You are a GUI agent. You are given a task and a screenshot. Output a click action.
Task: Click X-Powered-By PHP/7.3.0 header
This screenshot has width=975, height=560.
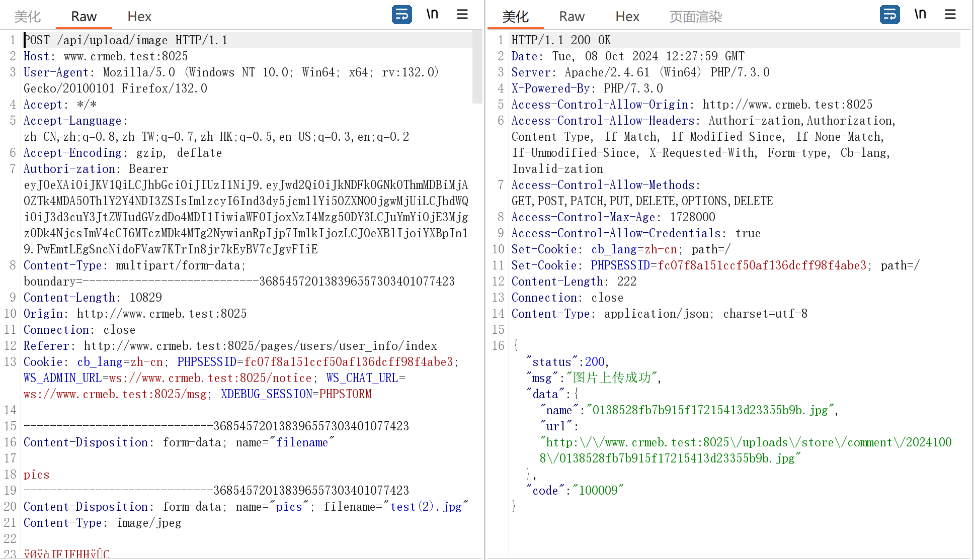(x=587, y=88)
